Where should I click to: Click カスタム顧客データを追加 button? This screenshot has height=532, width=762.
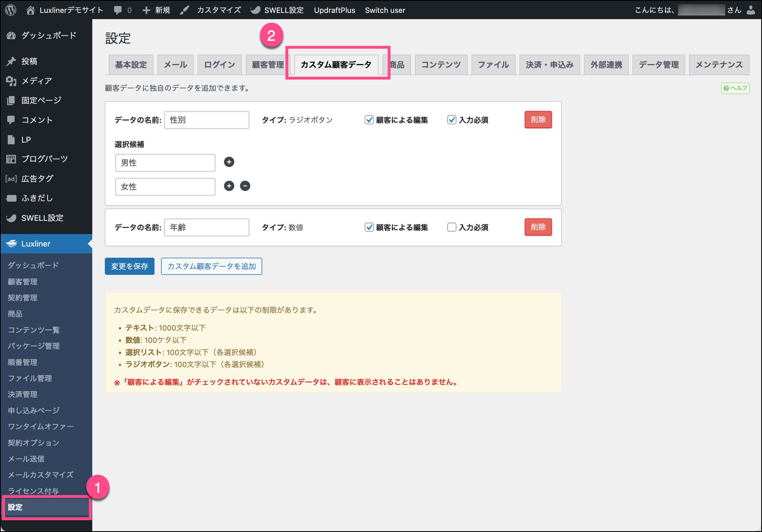[211, 266]
